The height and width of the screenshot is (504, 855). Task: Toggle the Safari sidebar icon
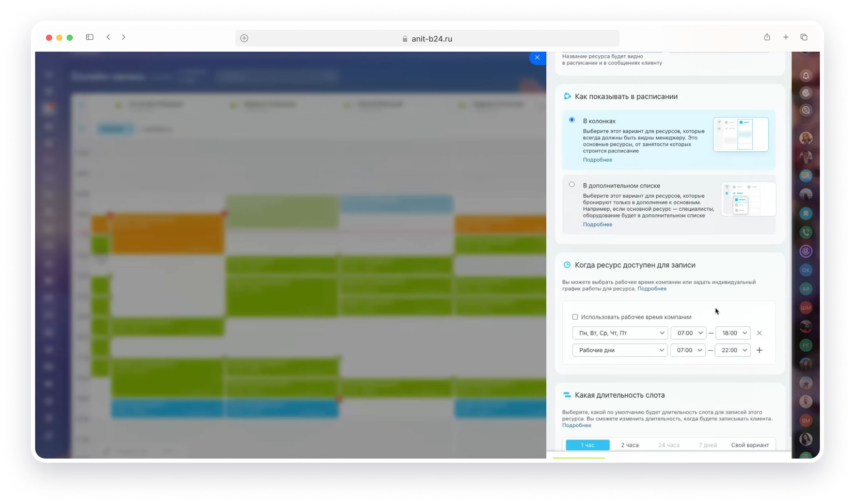(x=89, y=37)
